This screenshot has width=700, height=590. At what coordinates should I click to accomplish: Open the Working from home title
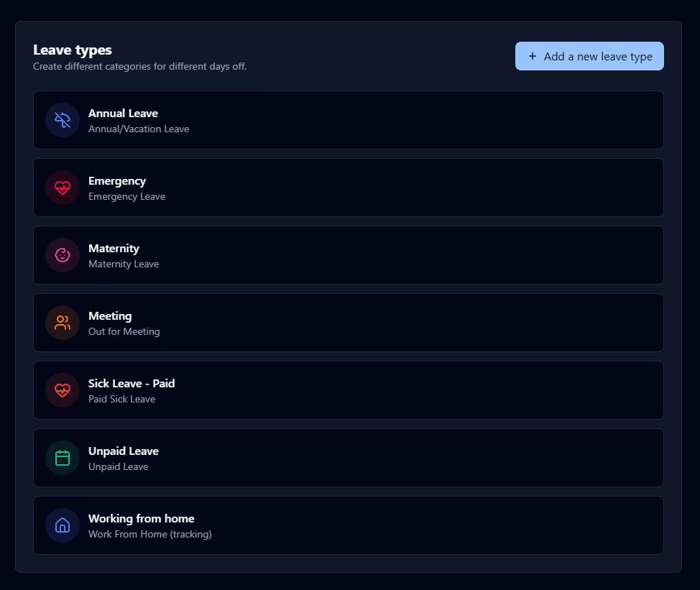point(142,519)
